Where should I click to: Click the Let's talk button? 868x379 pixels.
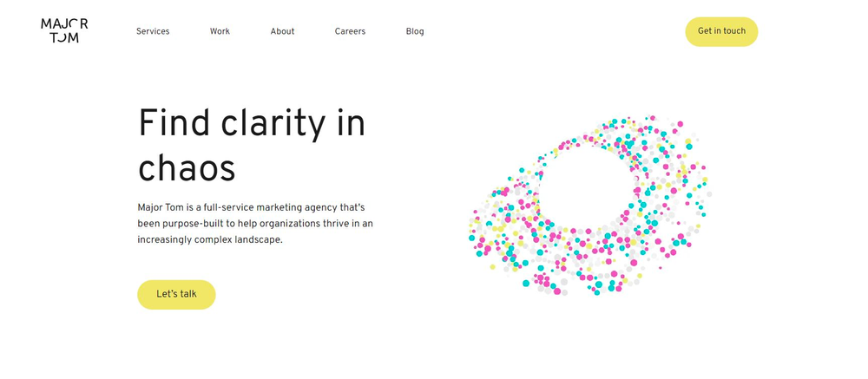point(176,294)
